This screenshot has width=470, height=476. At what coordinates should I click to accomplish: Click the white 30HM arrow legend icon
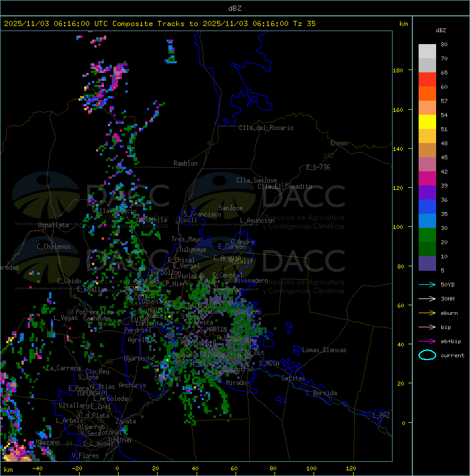click(427, 299)
